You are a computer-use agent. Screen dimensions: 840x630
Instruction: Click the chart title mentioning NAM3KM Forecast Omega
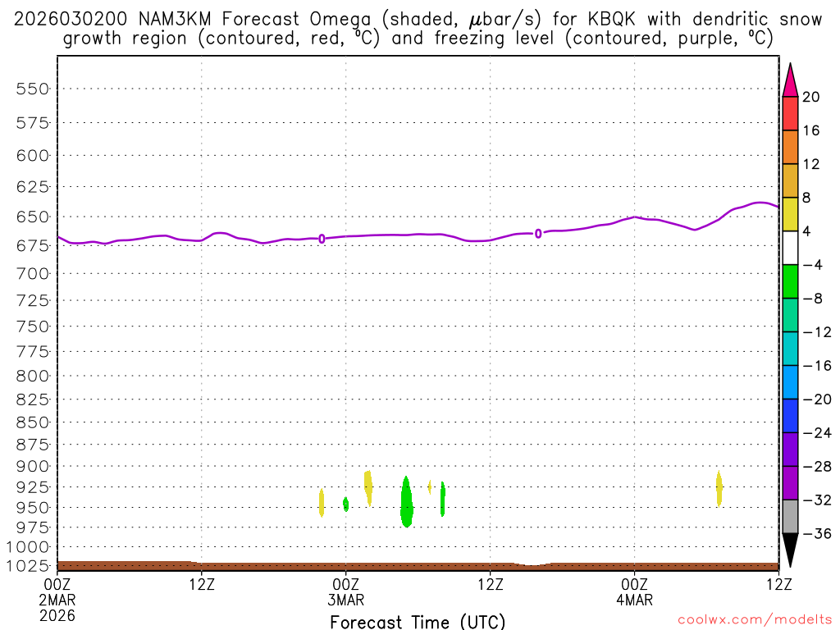pyautogui.click(x=418, y=29)
